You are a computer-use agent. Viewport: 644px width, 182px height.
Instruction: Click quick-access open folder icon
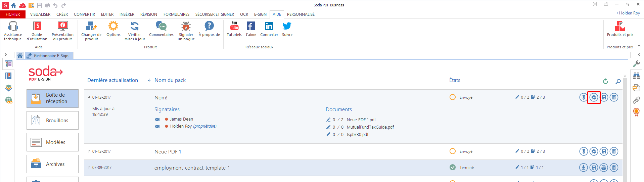31,5
